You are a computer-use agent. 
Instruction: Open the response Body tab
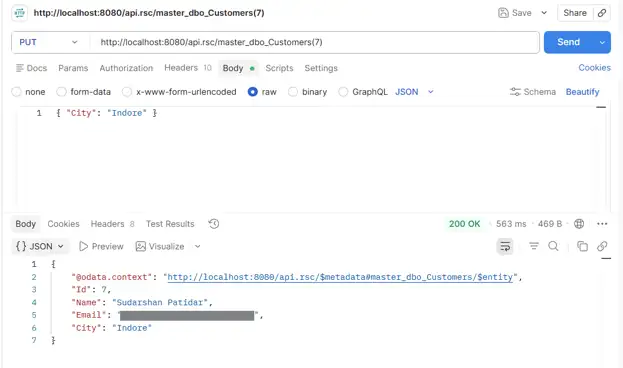pos(25,224)
